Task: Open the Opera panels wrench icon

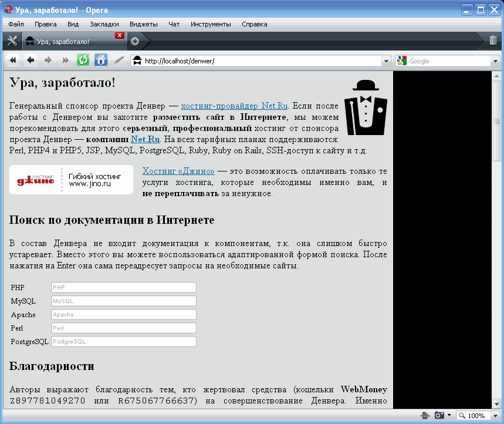Action: [12, 41]
